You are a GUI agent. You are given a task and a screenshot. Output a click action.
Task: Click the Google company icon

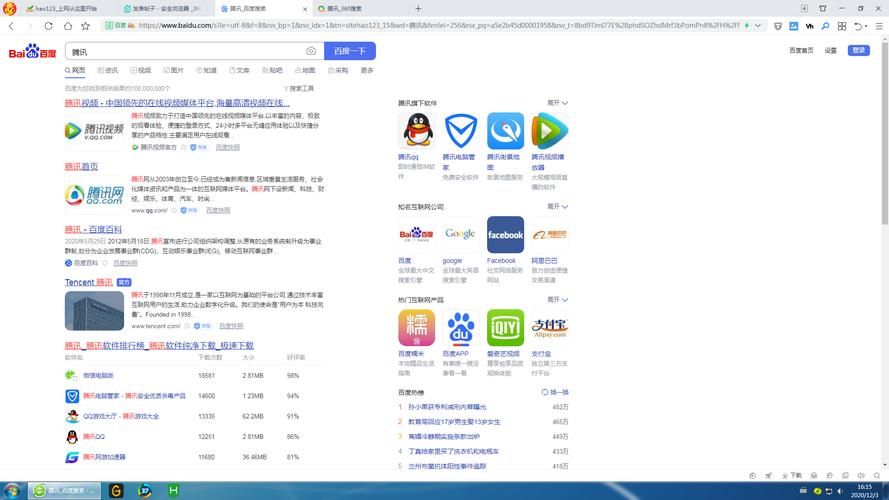pos(460,234)
